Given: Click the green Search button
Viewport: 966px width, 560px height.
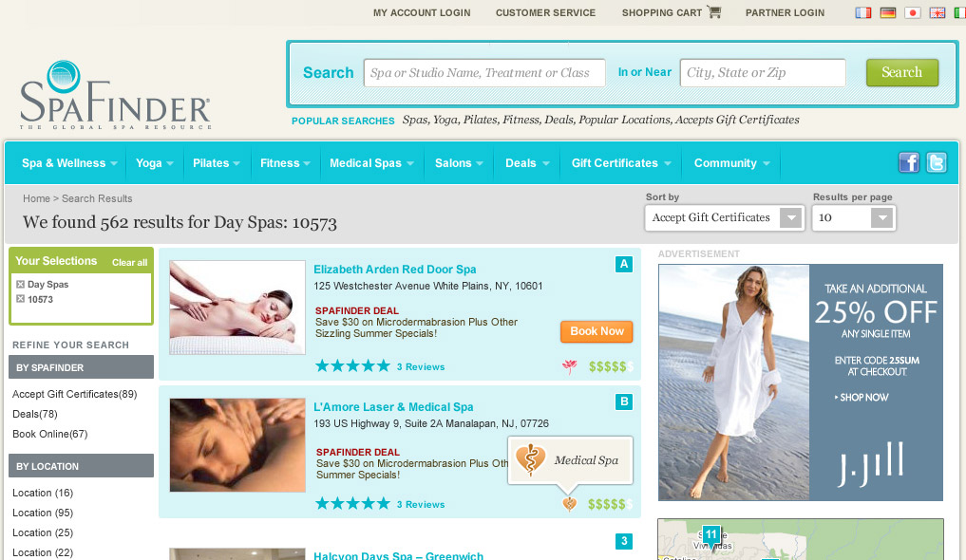Looking at the screenshot, I should click(902, 73).
